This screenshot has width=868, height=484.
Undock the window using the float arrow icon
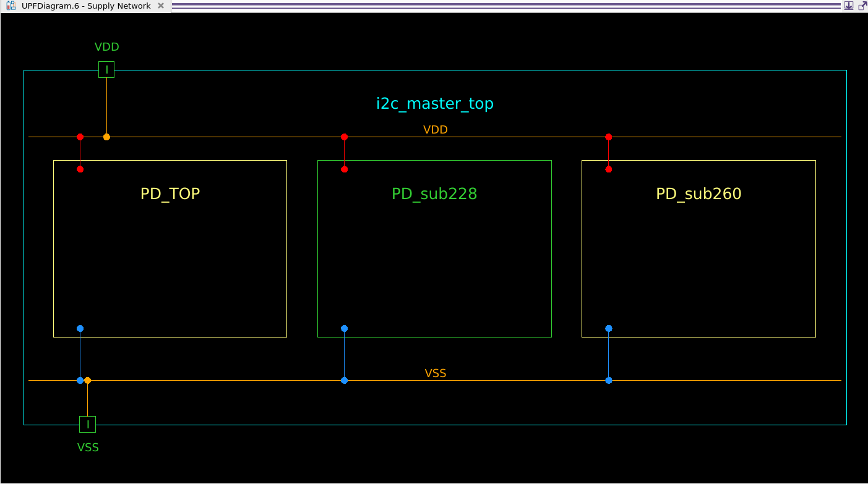[862, 6]
